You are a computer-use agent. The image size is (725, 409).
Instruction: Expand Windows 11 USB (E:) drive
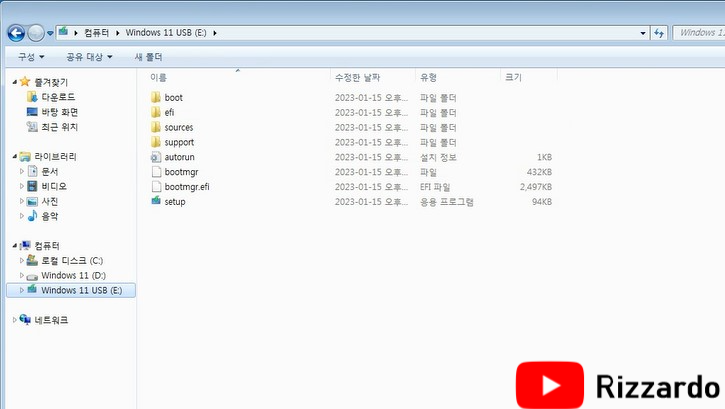(21, 290)
